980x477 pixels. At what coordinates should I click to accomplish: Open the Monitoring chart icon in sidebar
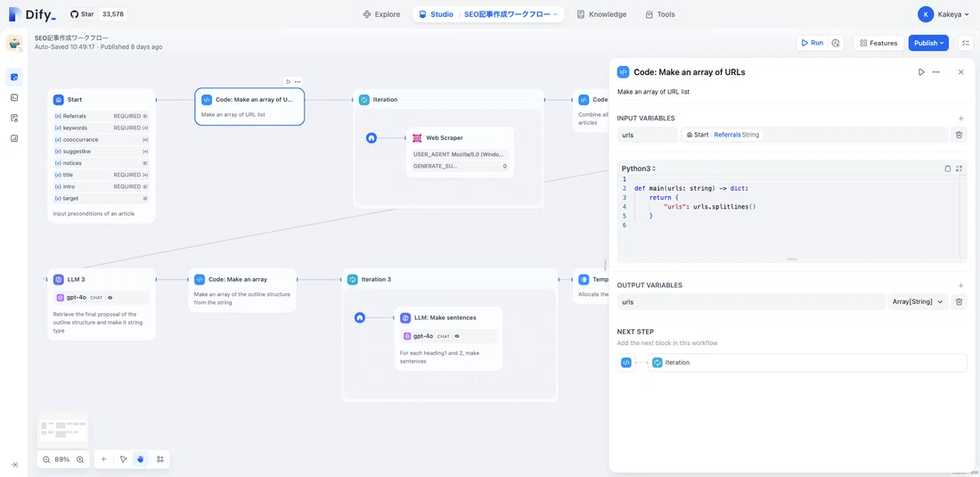pos(14,138)
